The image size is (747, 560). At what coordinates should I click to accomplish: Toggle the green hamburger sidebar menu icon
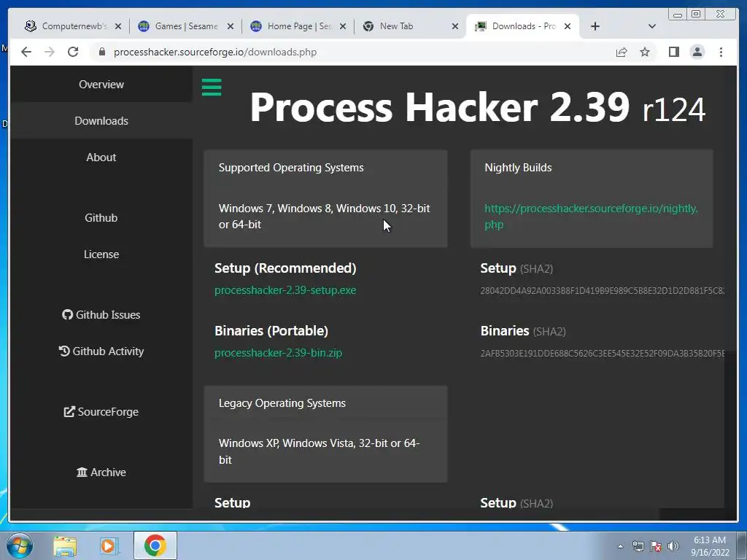(x=212, y=87)
